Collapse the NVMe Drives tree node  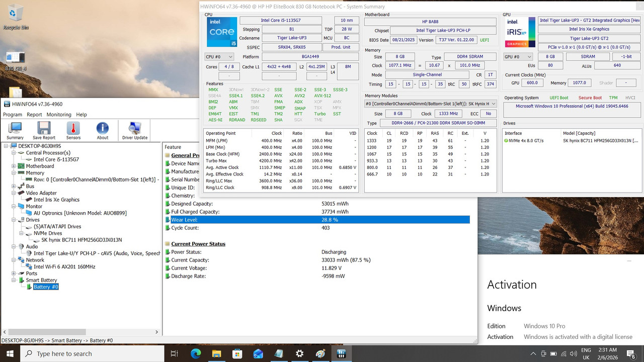[21, 233]
